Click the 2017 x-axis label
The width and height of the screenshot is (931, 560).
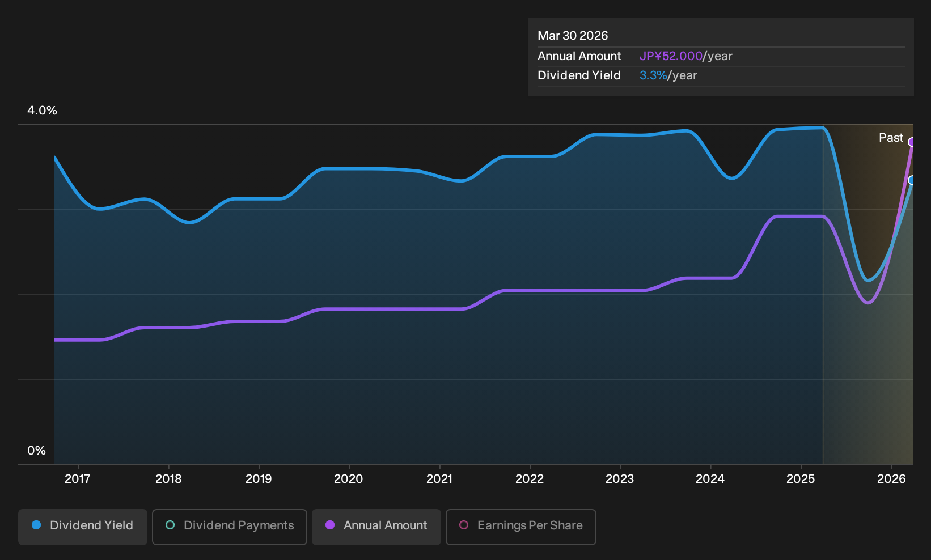tap(78, 479)
